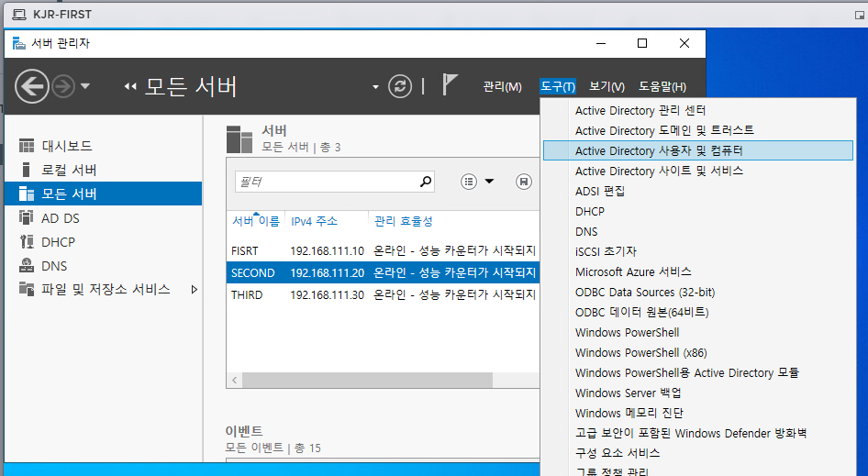Image resolution: width=868 pixels, height=476 pixels.
Task: Click the magnifier search icon in filter
Action: tap(426, 181)
